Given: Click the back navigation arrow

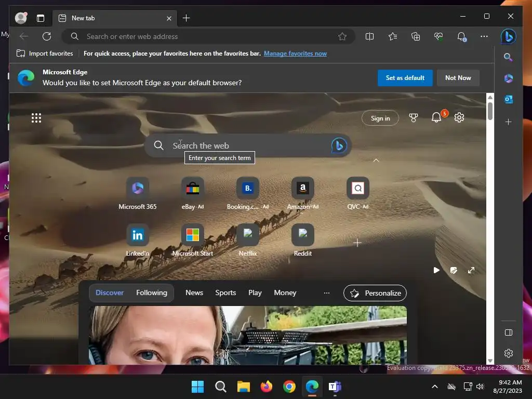Looking at the screenshot, I should pyautogui.click(x=24, y=36).
